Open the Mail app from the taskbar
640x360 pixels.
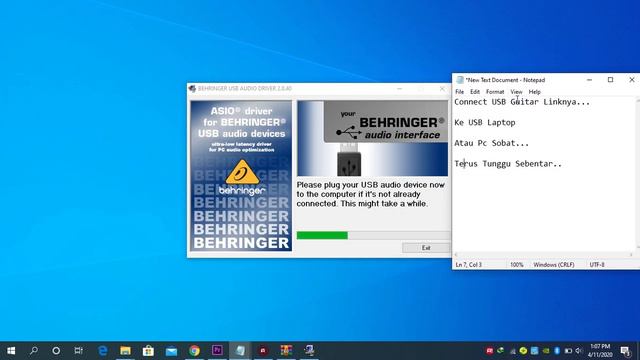click(x=171, y=351)
